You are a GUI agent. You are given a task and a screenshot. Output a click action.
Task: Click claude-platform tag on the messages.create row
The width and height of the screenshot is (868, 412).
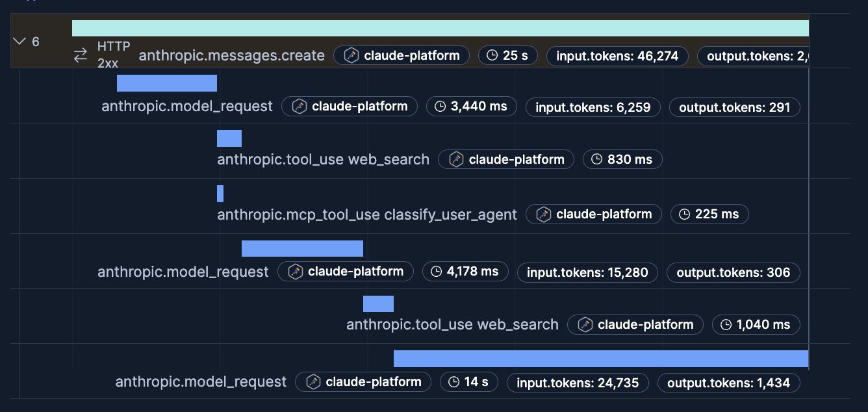(x=402, y=55)
